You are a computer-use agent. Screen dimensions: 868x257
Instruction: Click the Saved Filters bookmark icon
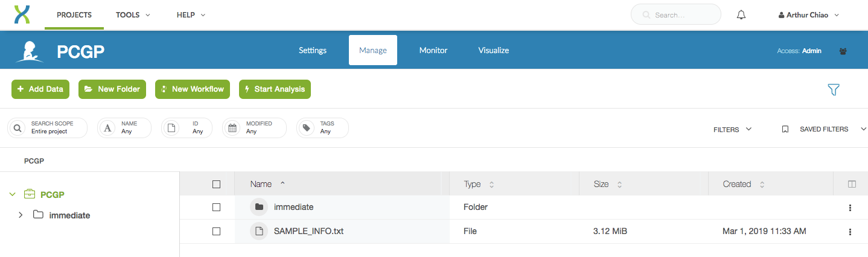[785, 129]
